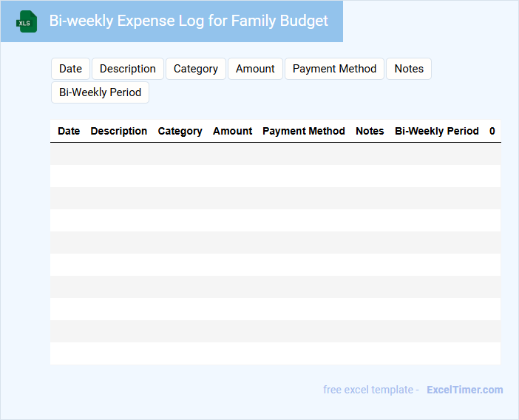Click the Description column header
The image size is (519, 420).
coord(119,131)
